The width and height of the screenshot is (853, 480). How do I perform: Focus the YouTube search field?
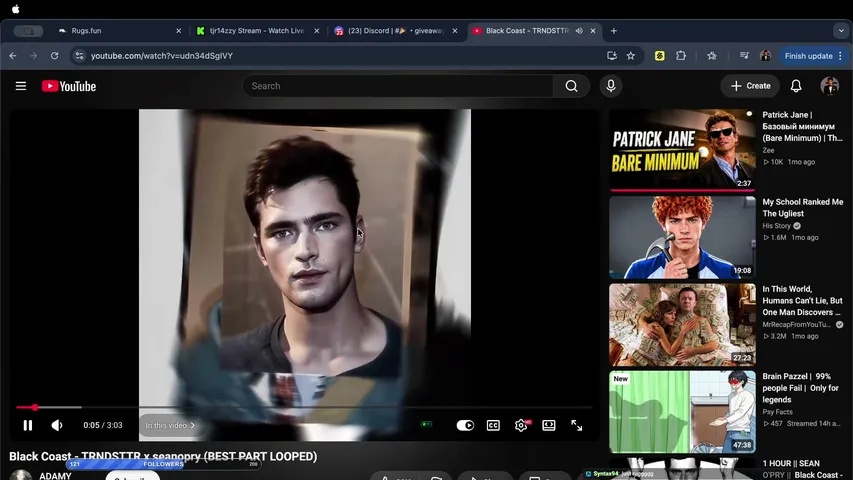click(x=397, y=86)
